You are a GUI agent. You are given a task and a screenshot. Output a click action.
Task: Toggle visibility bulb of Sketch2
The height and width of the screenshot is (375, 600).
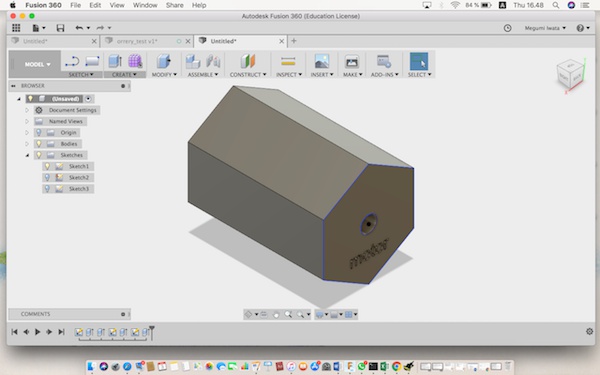point(47,178)
